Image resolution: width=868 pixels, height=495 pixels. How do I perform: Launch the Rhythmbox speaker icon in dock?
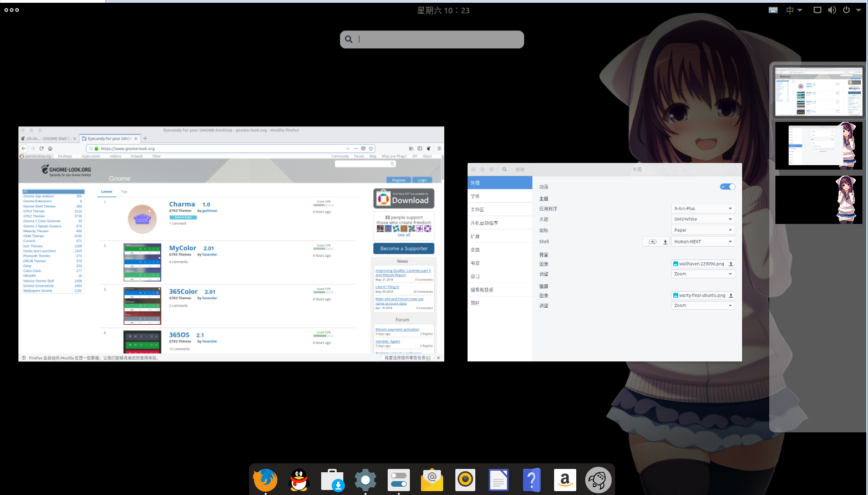pyautogui.click(x=465, y=480)
